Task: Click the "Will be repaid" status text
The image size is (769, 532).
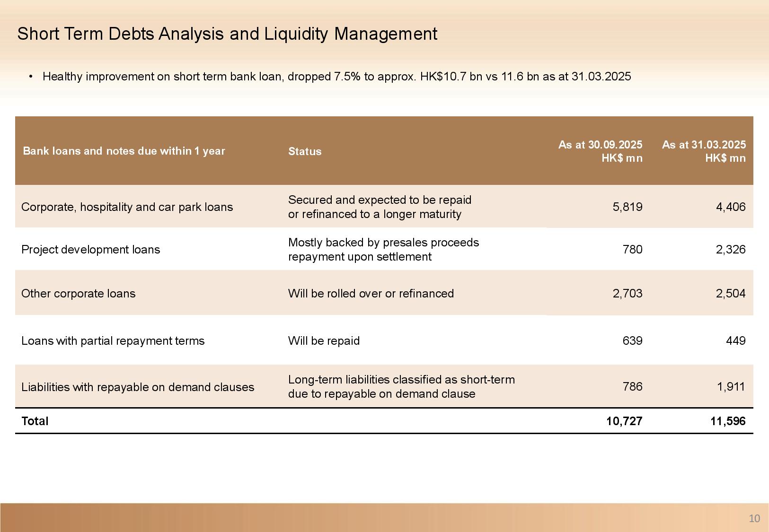Action: point(324,341)
